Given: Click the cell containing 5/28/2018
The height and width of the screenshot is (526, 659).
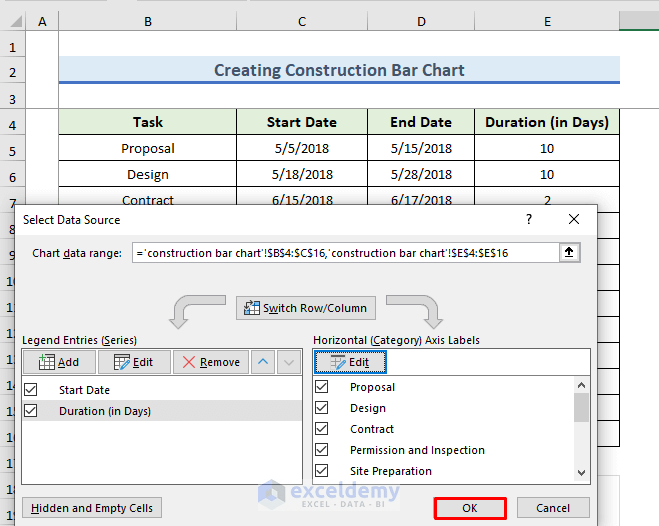Looking at the screenshot, I should pos(421,174).
